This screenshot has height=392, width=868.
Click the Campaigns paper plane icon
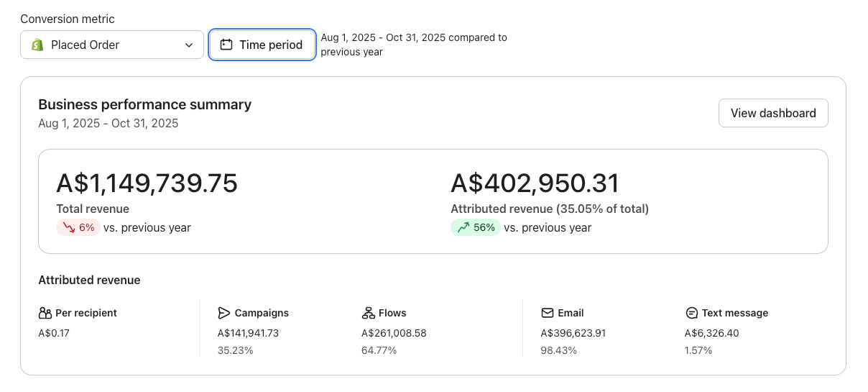pos(224,313)
